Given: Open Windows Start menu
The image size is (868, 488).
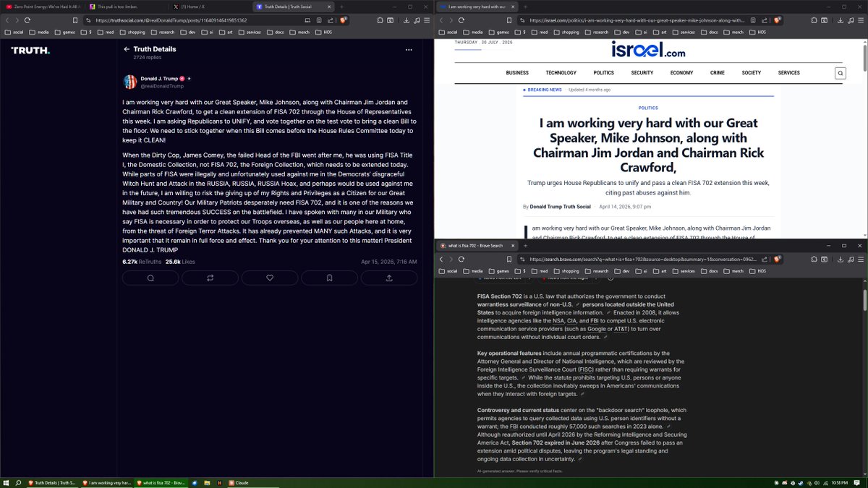Looking at the screenshot, I should click(7, 482).
